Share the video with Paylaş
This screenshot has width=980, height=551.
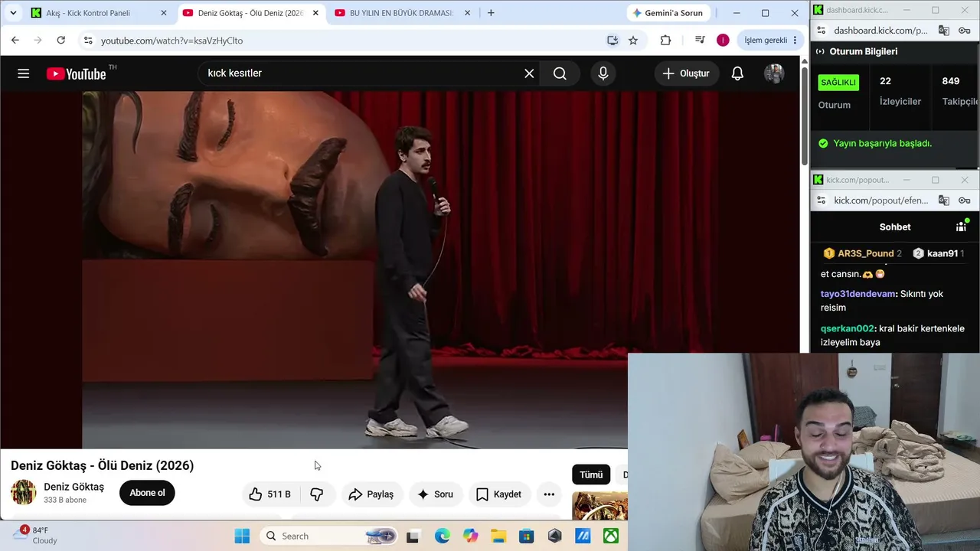pyautogui.click(x=371, y=494)
